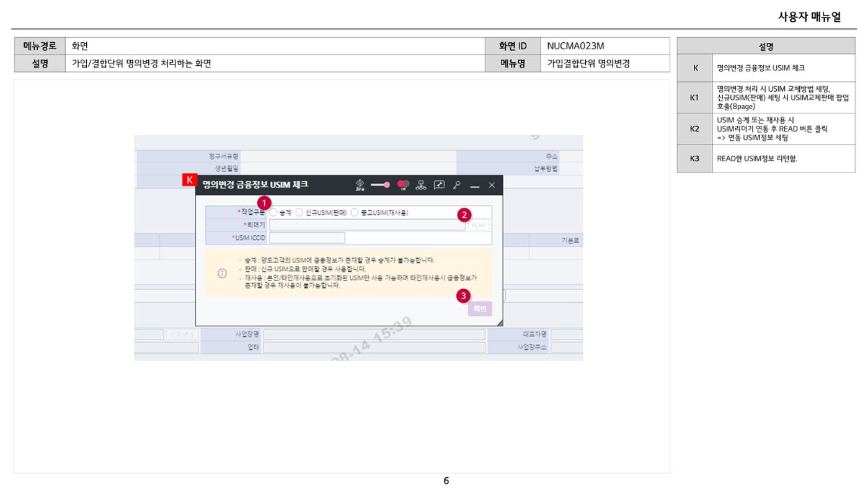Adjust the slider in the dialog title bar
Image resolution: width=868 pixels, height=489 pixels.
point(381,185)
